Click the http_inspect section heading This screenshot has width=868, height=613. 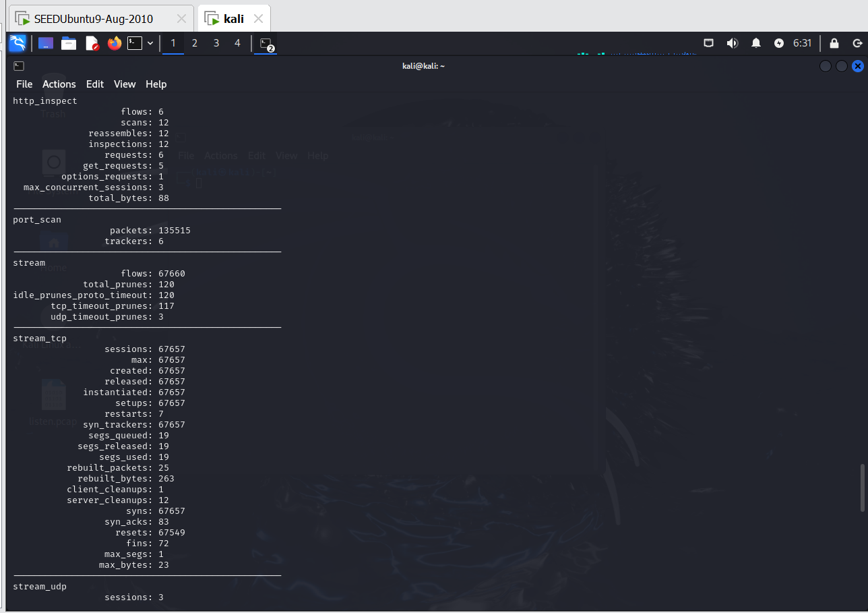(45, 101)
